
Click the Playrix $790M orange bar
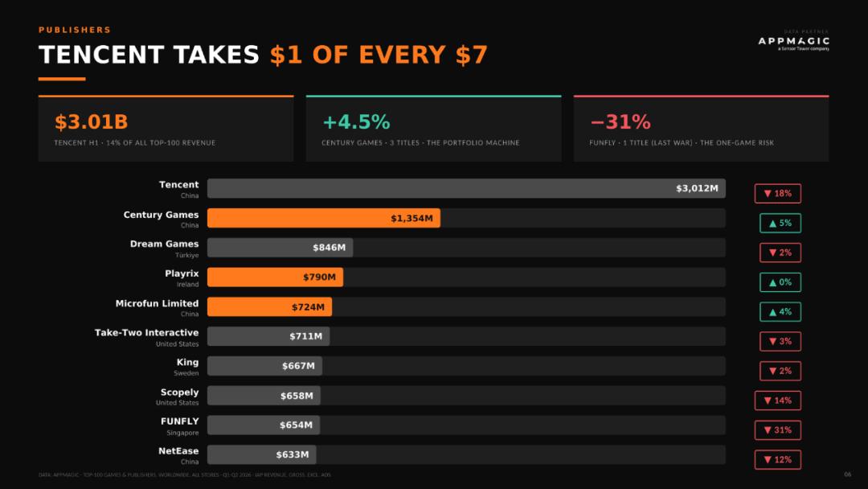tap(275, 277)
